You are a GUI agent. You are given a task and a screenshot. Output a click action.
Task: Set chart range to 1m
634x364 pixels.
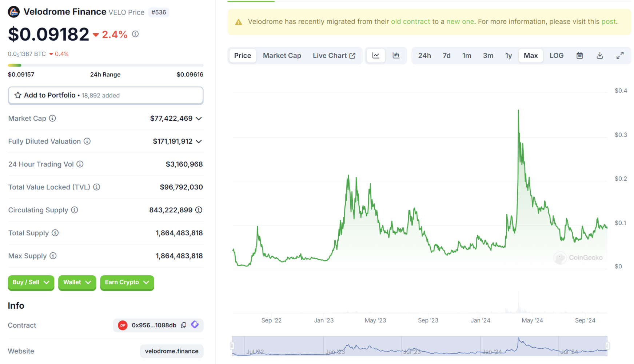coord(467,56)
